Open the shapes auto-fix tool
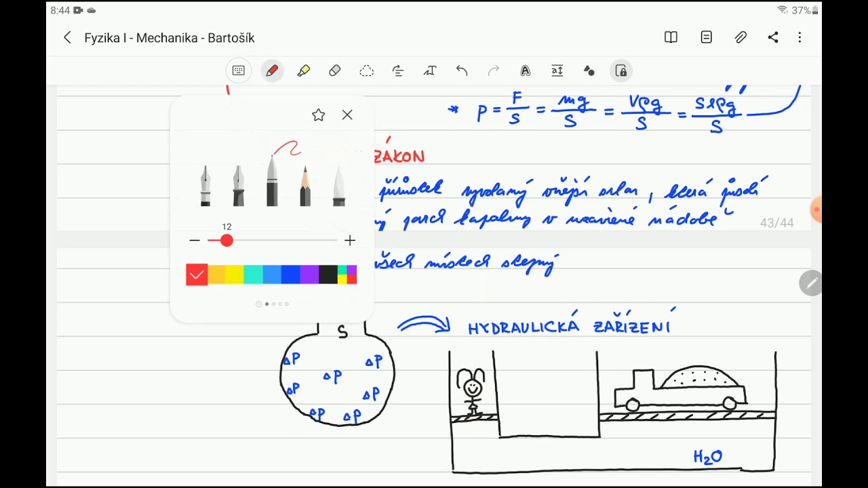The height and width of the screenshot is (488, 868). coord(589,70)
